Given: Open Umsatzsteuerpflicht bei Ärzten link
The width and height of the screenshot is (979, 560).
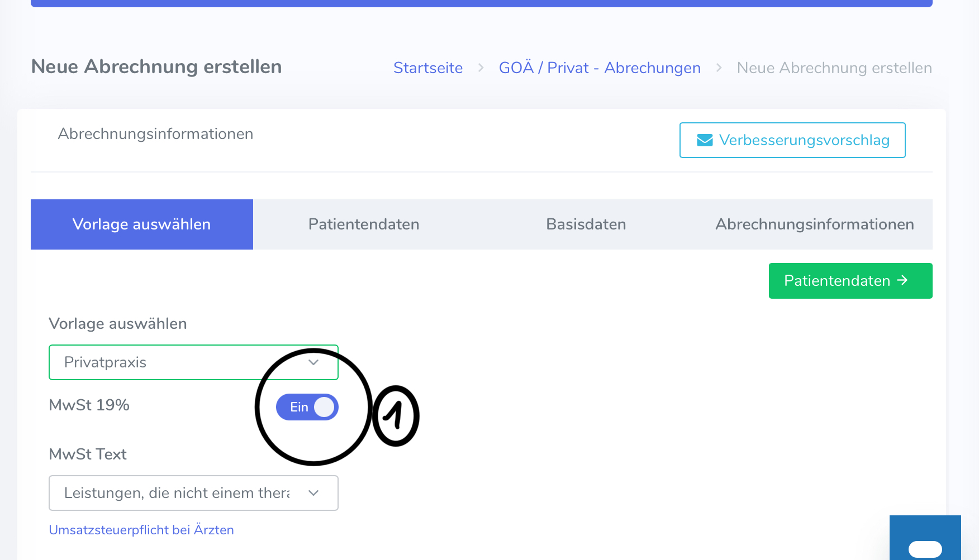Looking at the screenshot, I should pyautogui.click(x=141, y=530).
